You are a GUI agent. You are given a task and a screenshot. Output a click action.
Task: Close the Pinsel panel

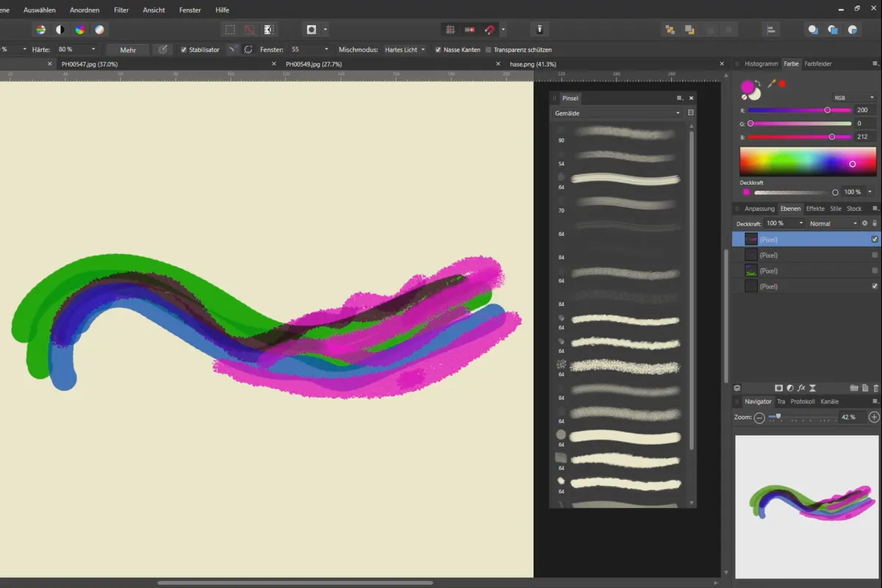coord(691,98)
